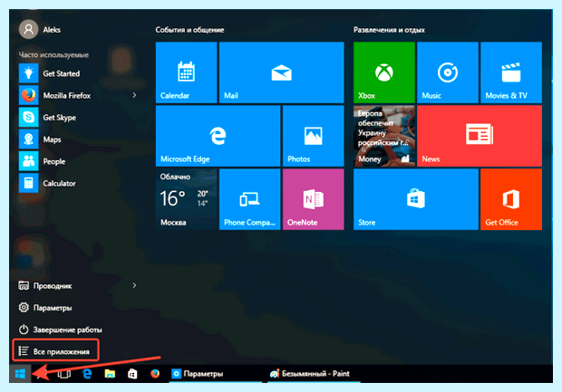Click the События и общение group header
This screenshot has width=562, height=392.
(189, 30)
